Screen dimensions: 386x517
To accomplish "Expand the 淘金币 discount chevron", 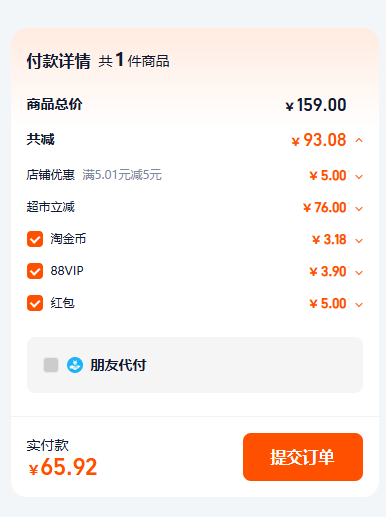I will coord(359,241).
